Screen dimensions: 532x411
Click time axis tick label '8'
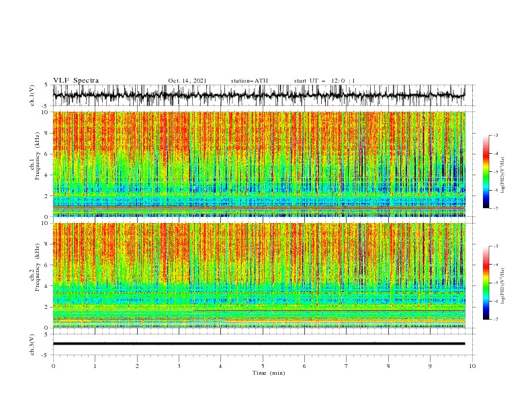[x=388, y=366]
